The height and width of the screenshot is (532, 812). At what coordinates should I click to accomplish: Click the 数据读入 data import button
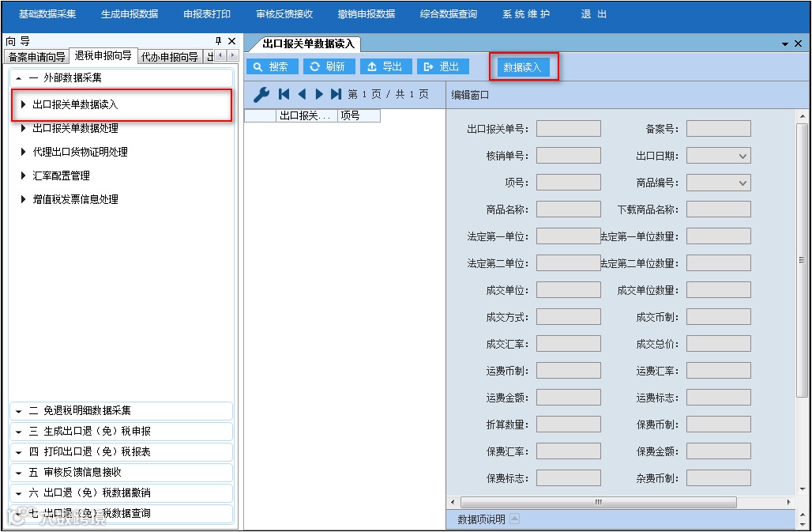pos(523,67)
